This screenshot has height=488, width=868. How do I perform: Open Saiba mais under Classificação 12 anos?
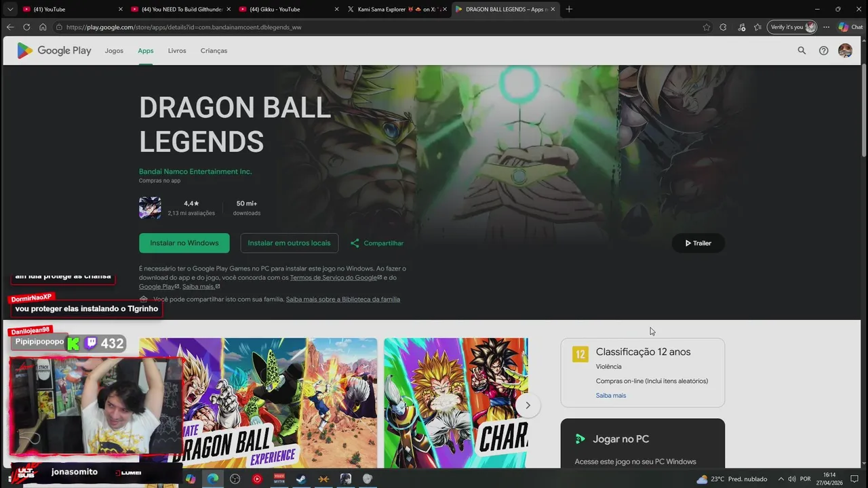611,396
